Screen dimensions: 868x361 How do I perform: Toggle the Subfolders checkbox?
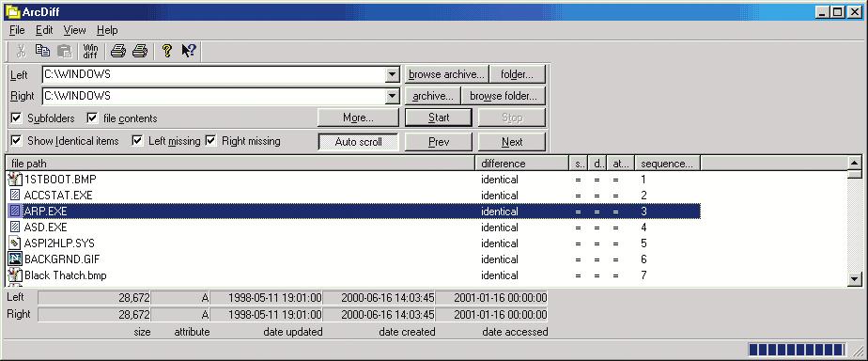tap(16, 118)
